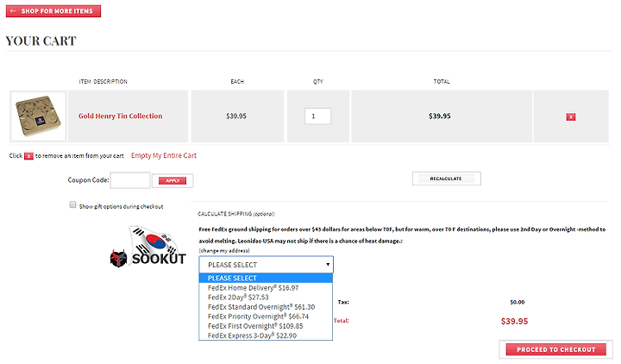The image size is (621, 364).
Task: Enable Show gift options during checkout
Action: [x=72, y=204]
